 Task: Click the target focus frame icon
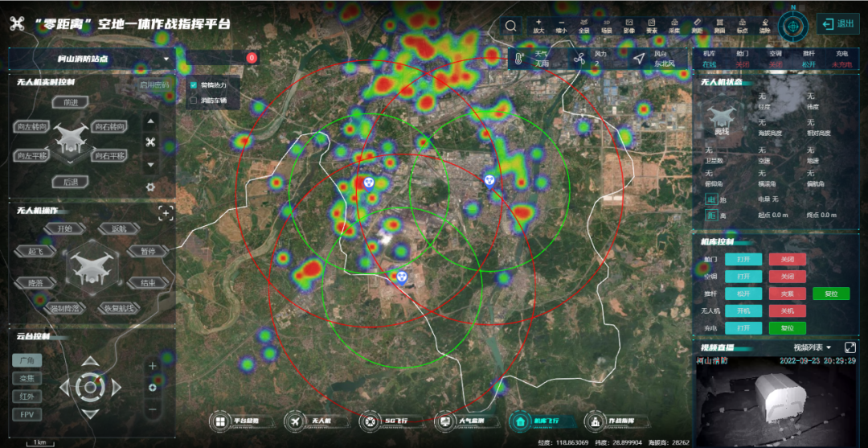pyautogui.click(x=166, y=213)
